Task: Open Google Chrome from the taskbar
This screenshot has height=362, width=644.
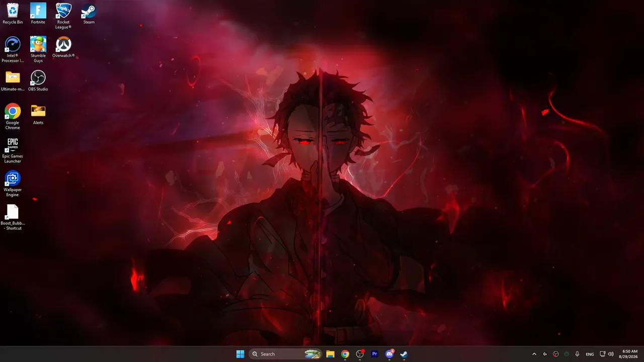Action: pos(345,354)
